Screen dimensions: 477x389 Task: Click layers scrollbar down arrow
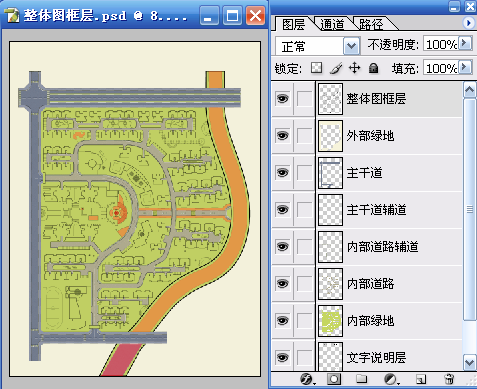(x=469, y=362)
